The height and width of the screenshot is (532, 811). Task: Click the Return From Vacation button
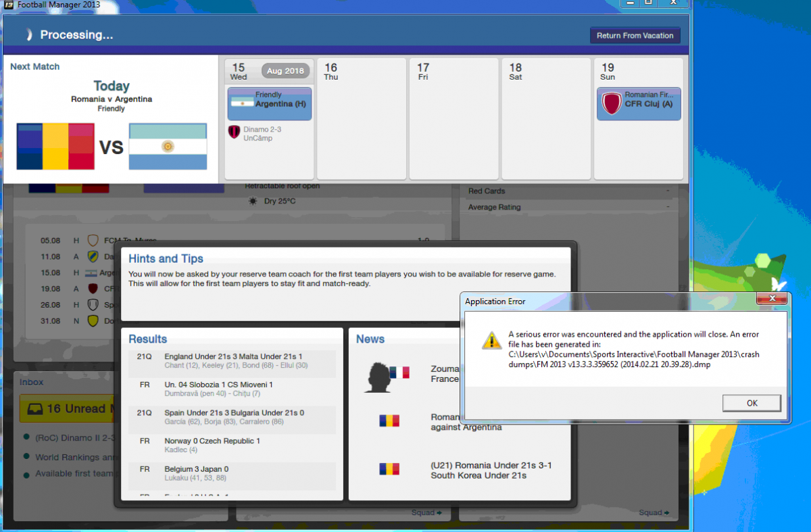pyautogui.click(x=635, y=36)
